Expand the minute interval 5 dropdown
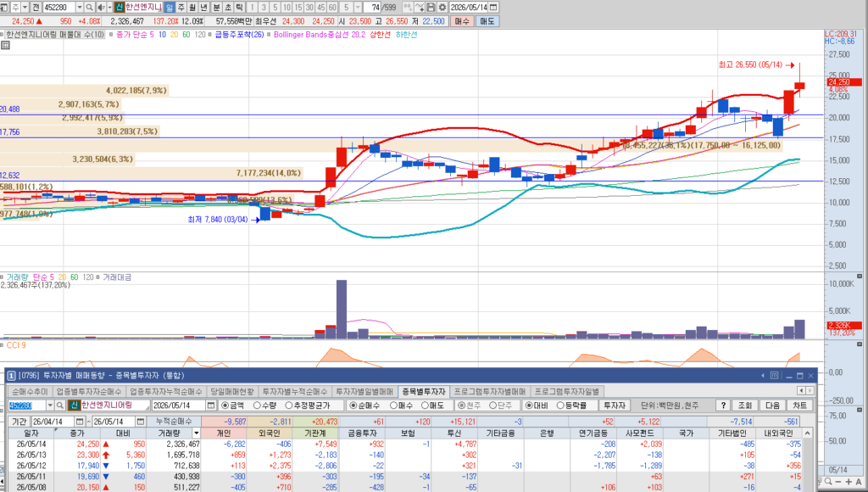Screen dimensions: 868x492 point(358,7)
